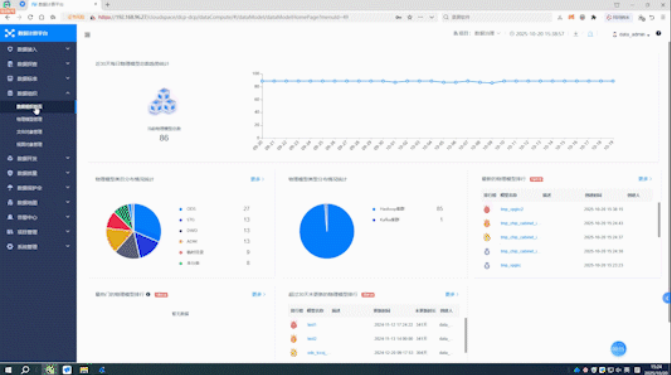The height and width of the screenshot is (375, 671).
Task: Open 视图对象管理 submenu item
Action: pos(29,144)
